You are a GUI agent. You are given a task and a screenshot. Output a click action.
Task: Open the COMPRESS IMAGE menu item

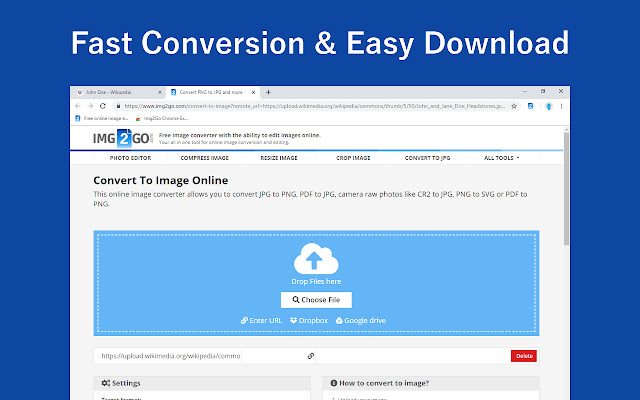point(204,158)
